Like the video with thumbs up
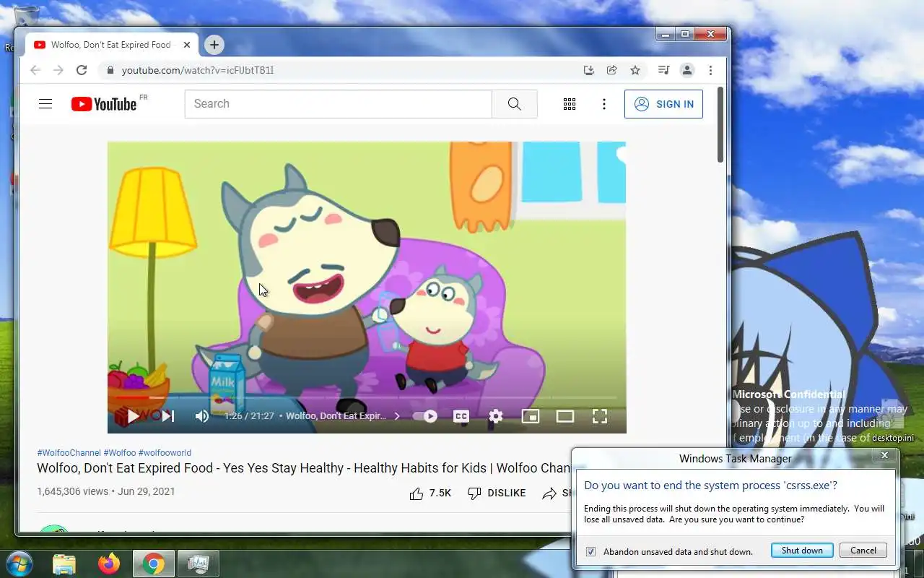This screenshot has width=924, height=578. pos(417,493)
